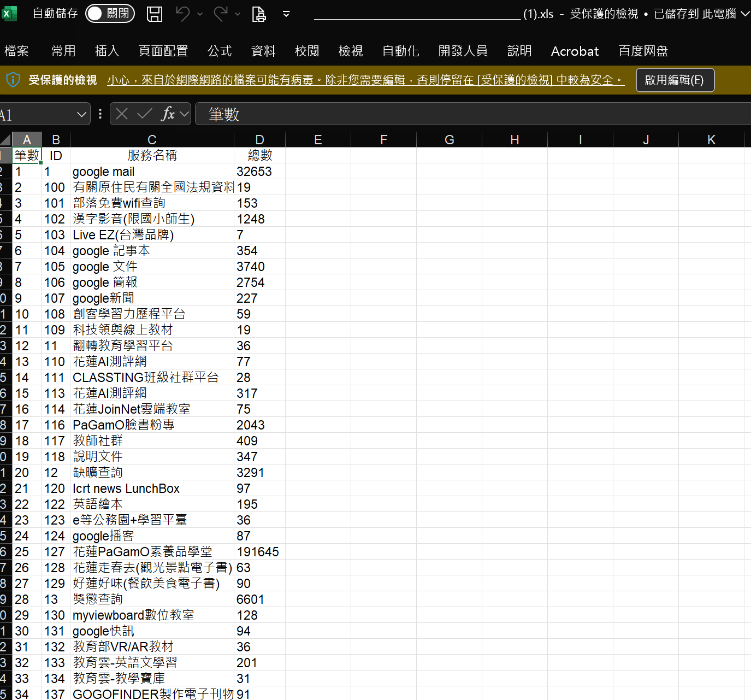This screenshot has width=751, height=700.
Task: Open the 檔案 menu
Action: 16,51
